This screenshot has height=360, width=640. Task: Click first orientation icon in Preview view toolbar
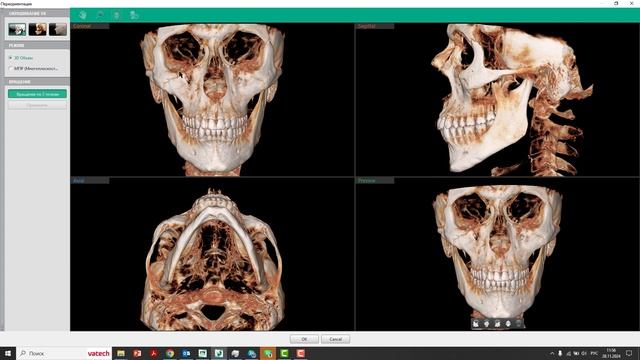pos(476,324)
